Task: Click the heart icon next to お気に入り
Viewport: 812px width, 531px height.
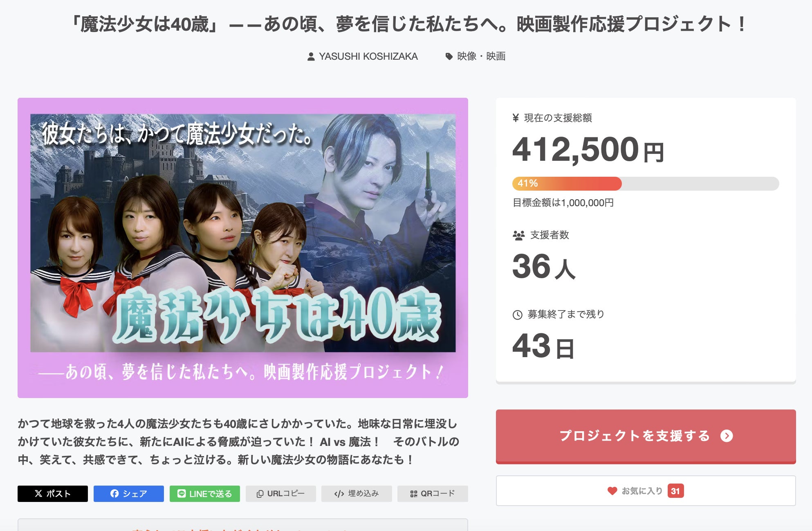Action: [x=612, y=491]
